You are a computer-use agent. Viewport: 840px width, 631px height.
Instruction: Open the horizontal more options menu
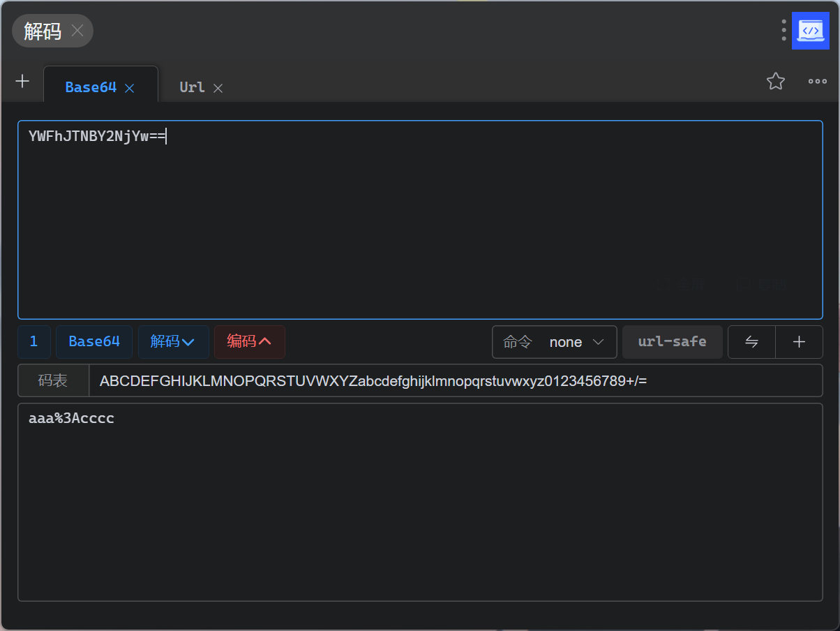818,81
